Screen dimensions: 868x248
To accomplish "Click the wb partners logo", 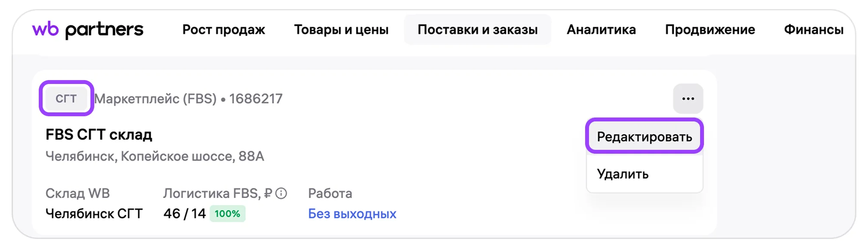I will (x=88, y=30).
